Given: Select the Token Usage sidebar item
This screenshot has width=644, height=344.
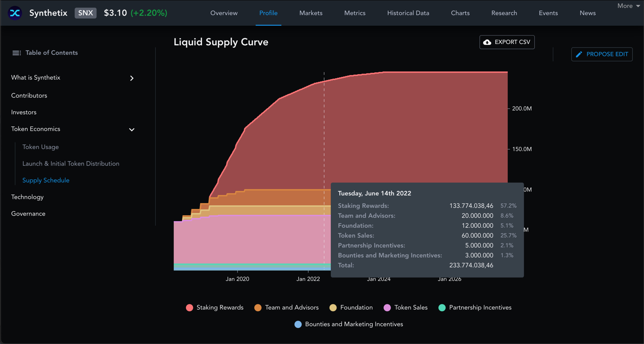Looking at the screenshot, I should click(x=41, y=147).
